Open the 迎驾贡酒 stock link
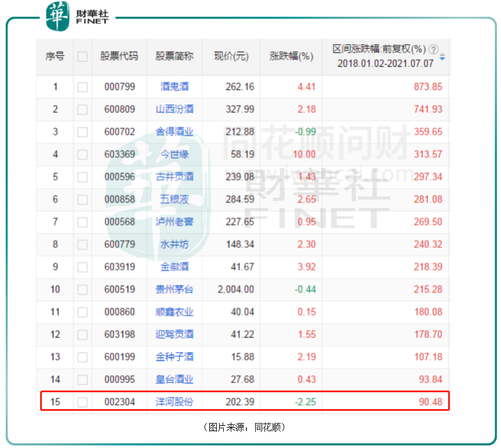 (x=174, y=335)
